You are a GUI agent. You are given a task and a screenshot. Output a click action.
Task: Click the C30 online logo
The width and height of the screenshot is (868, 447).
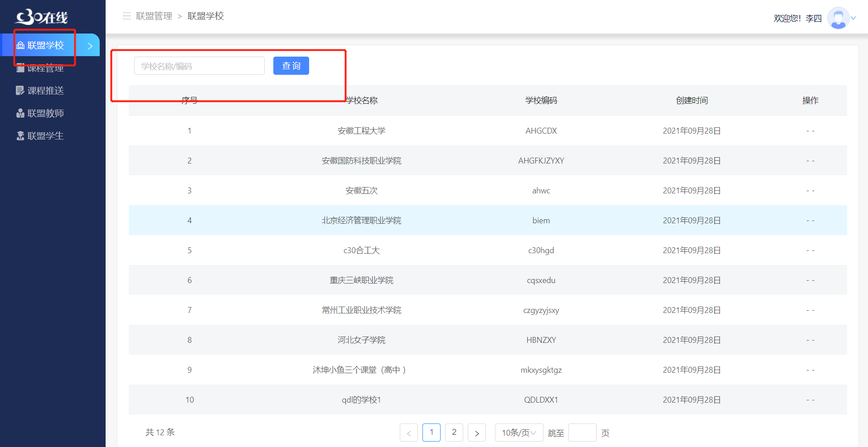tap(42, 17)
